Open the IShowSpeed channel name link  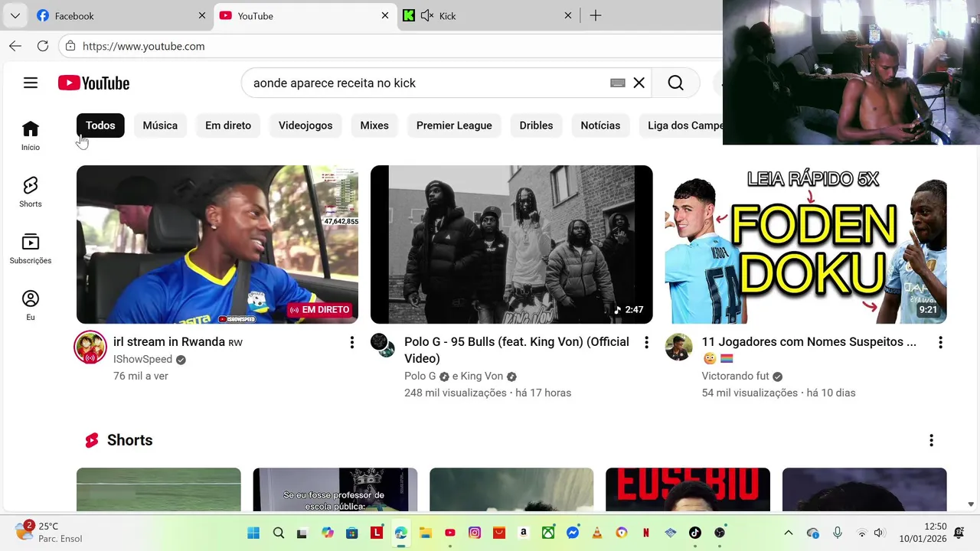click(143, 360)
